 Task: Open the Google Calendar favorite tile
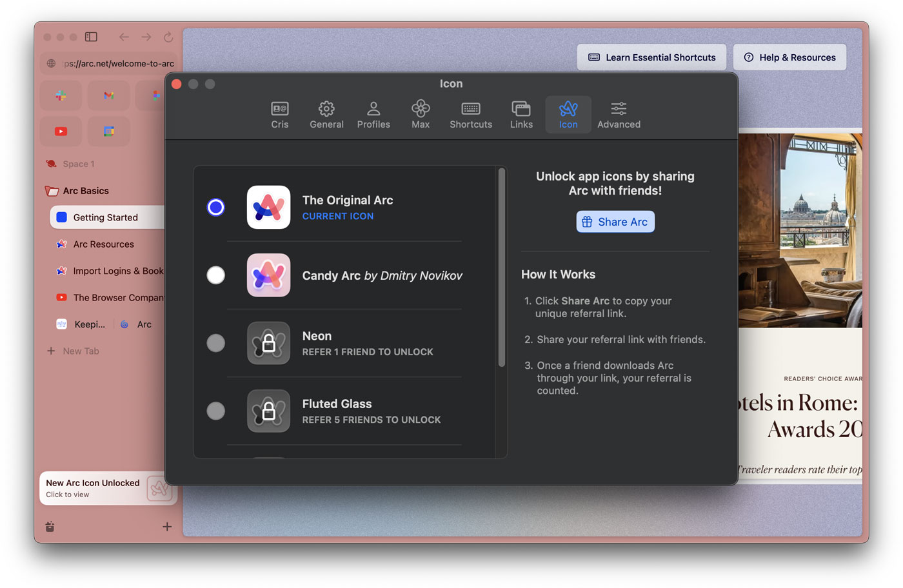click(x=108, y=132)
